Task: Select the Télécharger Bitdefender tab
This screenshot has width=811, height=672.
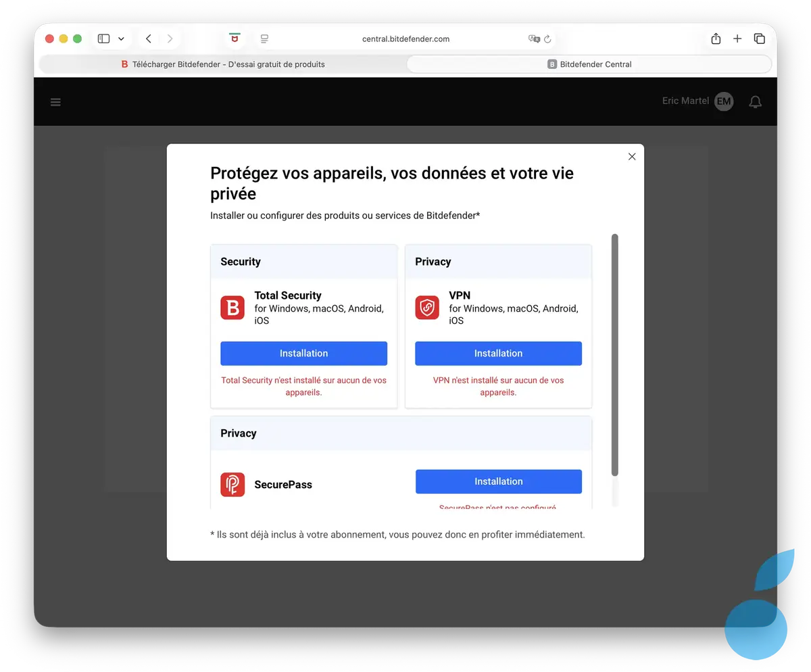Action: coord(223,64)
